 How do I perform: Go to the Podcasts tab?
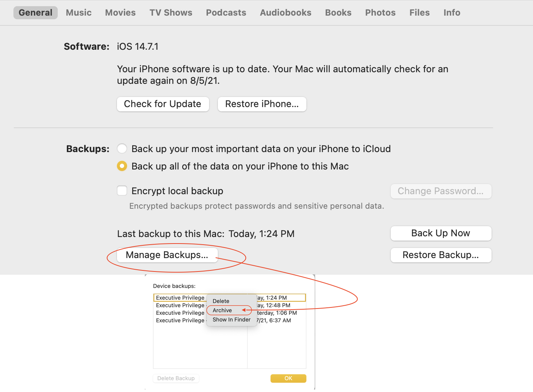226,13
